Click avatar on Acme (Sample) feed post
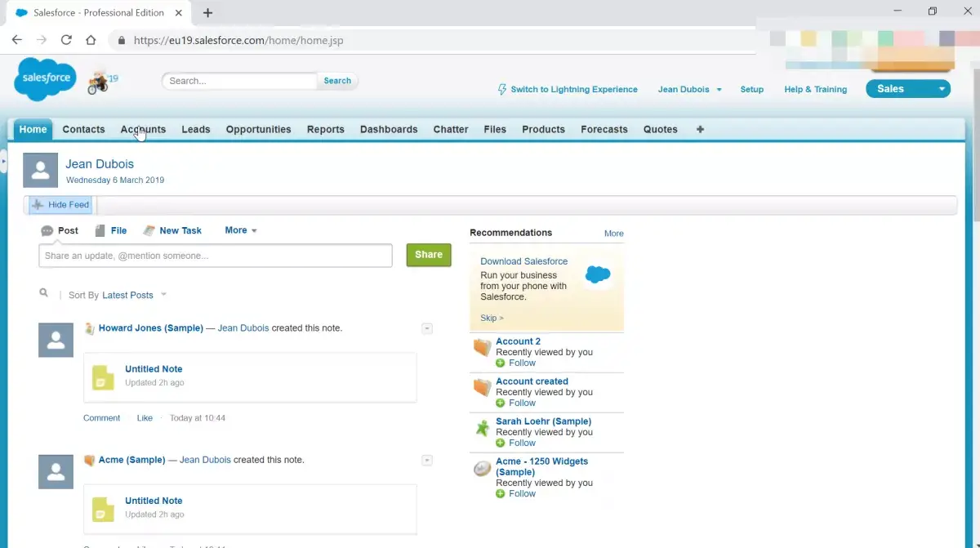Screen dimensions: 980x548 point(56,472)
